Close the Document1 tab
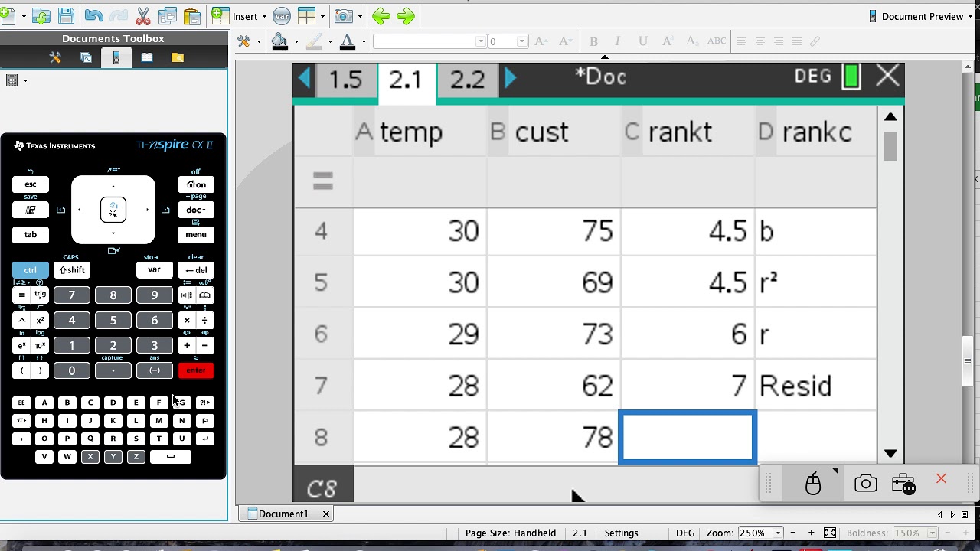980x551 pixels. [325, 514]
